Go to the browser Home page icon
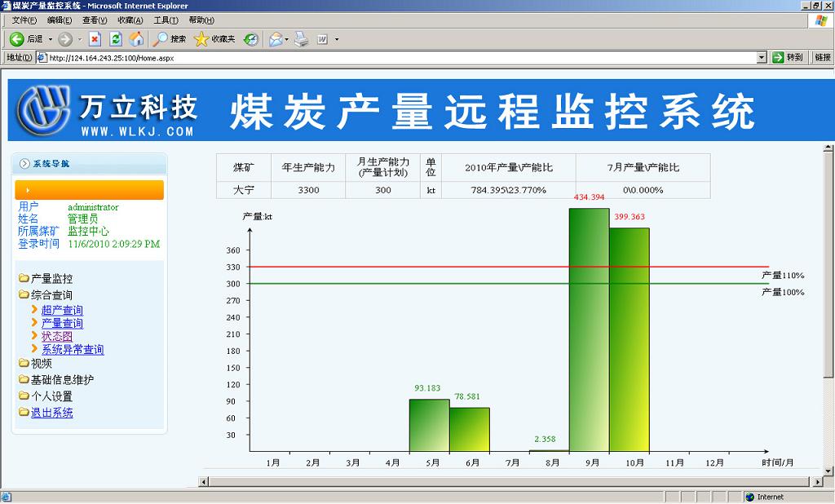Viewport: 835px width, 504px height. (x=136, y=38)
